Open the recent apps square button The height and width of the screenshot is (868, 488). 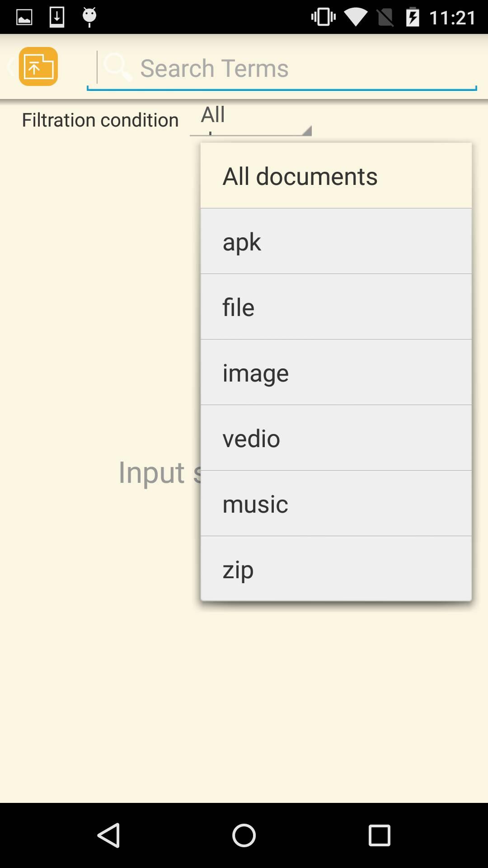click(x=380, y=835)
